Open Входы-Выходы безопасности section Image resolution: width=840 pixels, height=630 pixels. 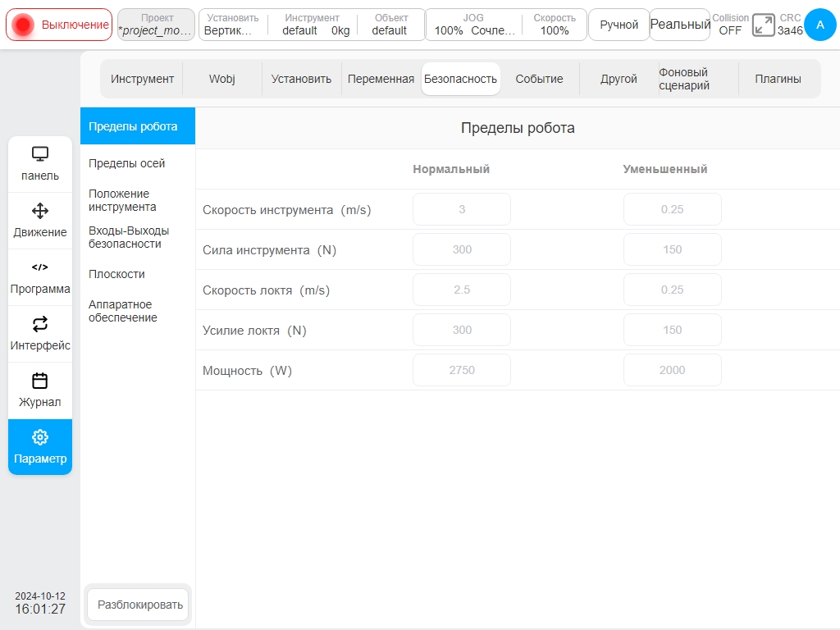pyautogui.click(x=138, y=237)
